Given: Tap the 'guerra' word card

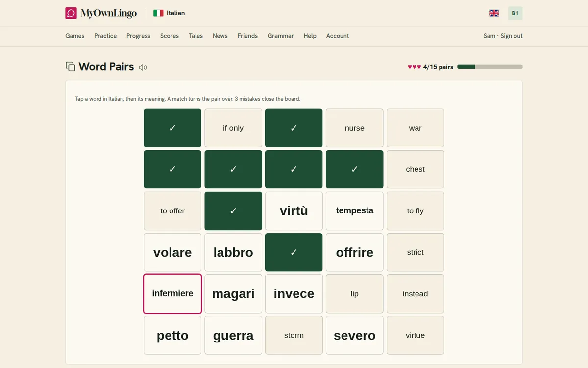Looking at the screenshot, I should click(x=233, y=335).
